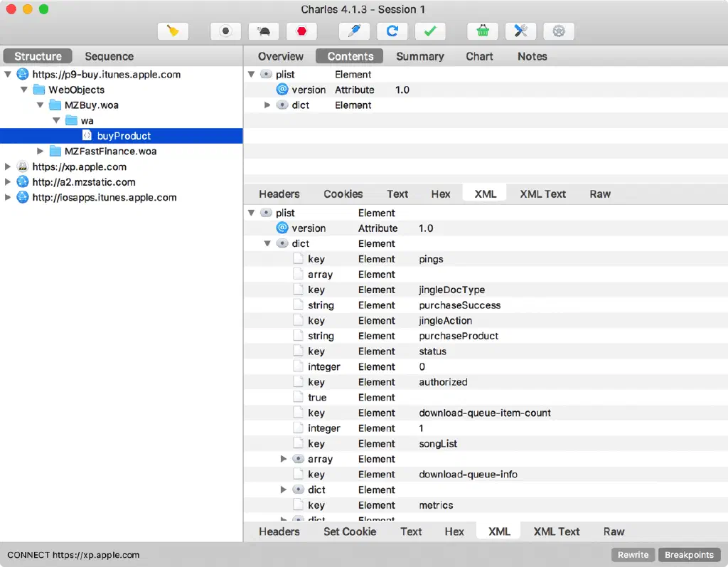The height and width of the screenshot is (567, 728).
Task: Collapse the p9-buy.itunes.apple.com host
Action: tap(8, 74)
